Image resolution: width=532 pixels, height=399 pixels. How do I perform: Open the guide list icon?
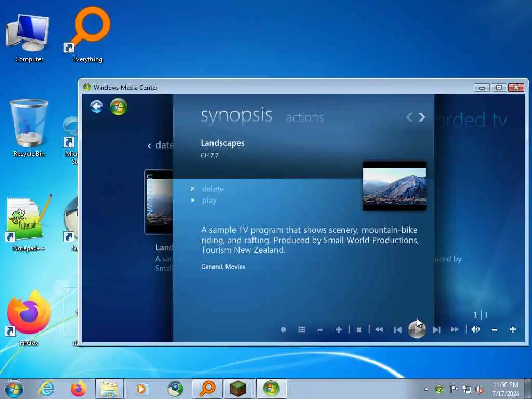(x=302, y=329)
